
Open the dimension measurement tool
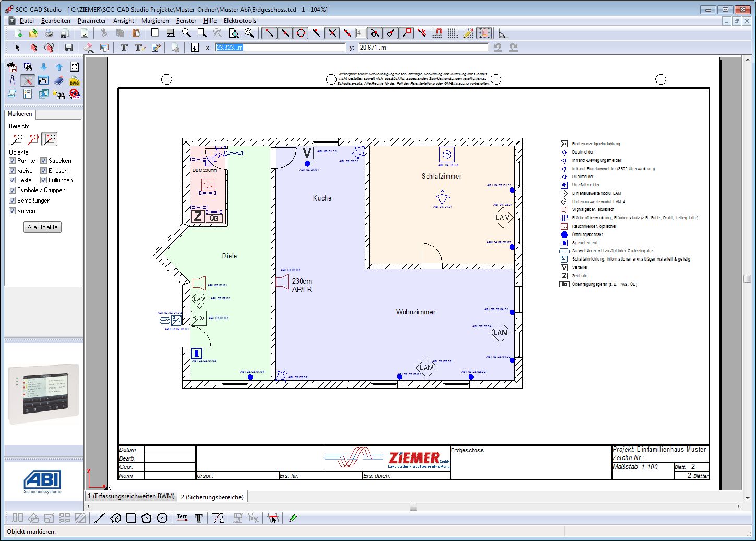tap(43, 80)
